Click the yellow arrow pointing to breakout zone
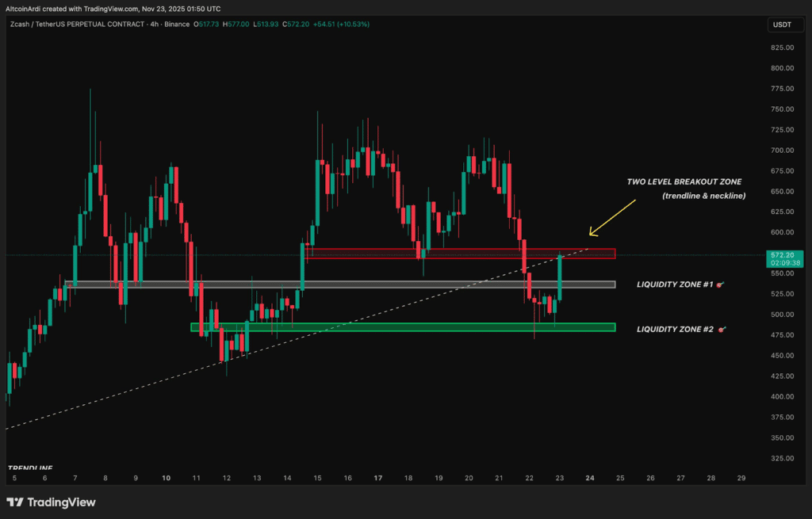Screen dimensions: 812x519 click(x=612, y=217)
